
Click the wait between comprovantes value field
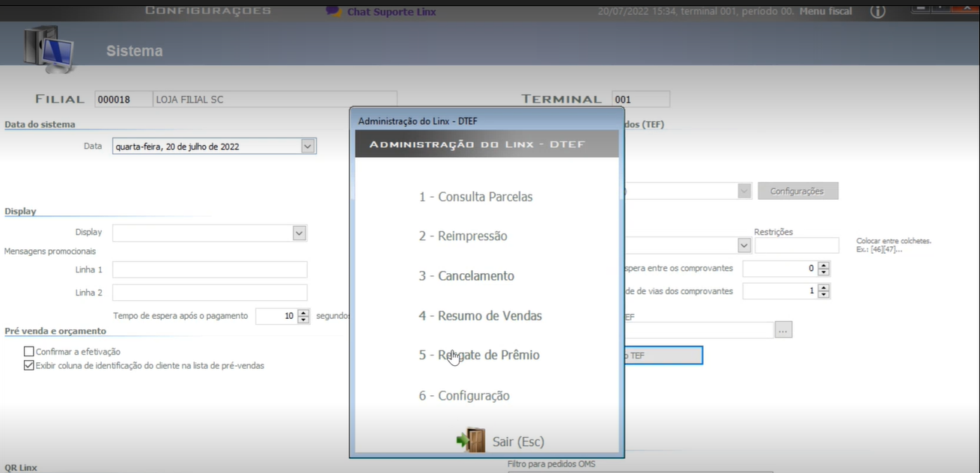pyautogui.click(x=780, y=268)
